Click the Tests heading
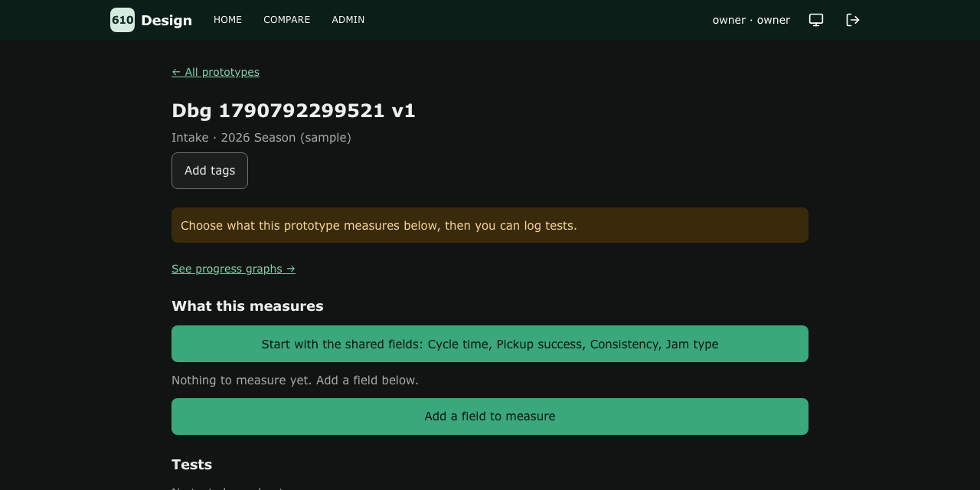 [191, 465]
